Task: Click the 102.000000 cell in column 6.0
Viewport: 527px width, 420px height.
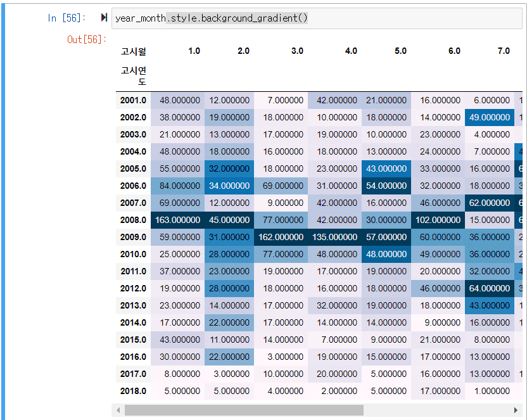Action: (438, 220)
